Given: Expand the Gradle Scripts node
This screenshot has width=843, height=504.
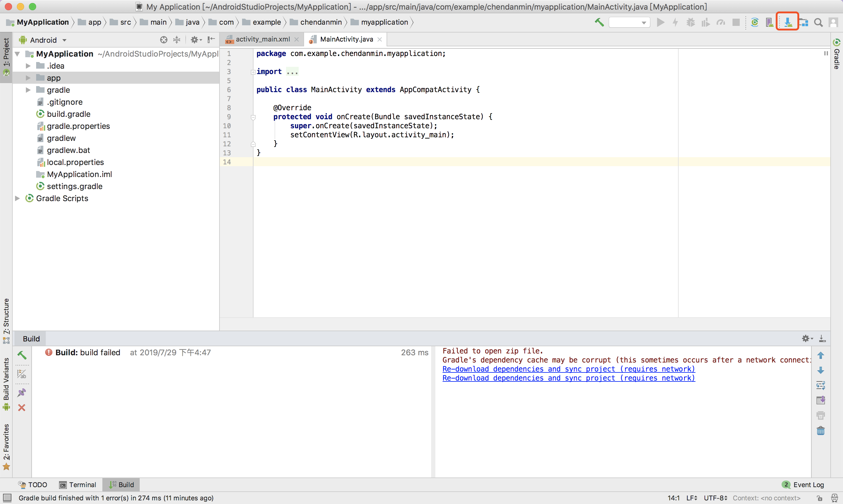Looking at the screenshot, I should click(18, 198).
